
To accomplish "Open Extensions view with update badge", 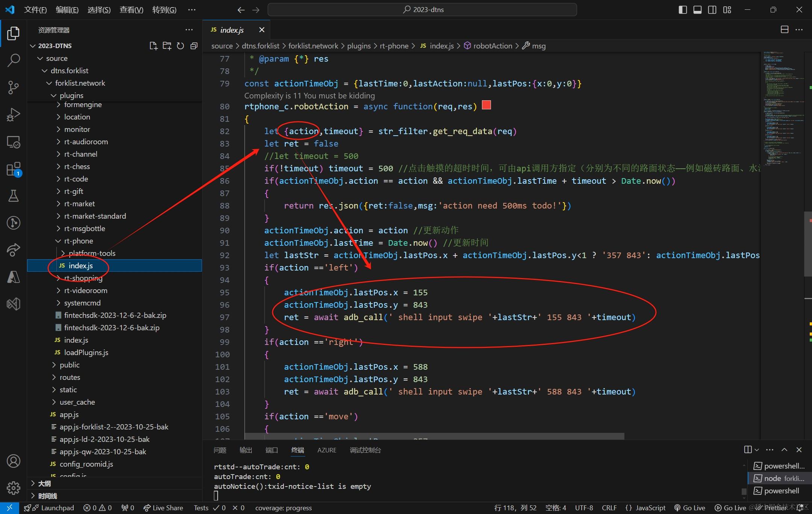I will tap(14, 169).
